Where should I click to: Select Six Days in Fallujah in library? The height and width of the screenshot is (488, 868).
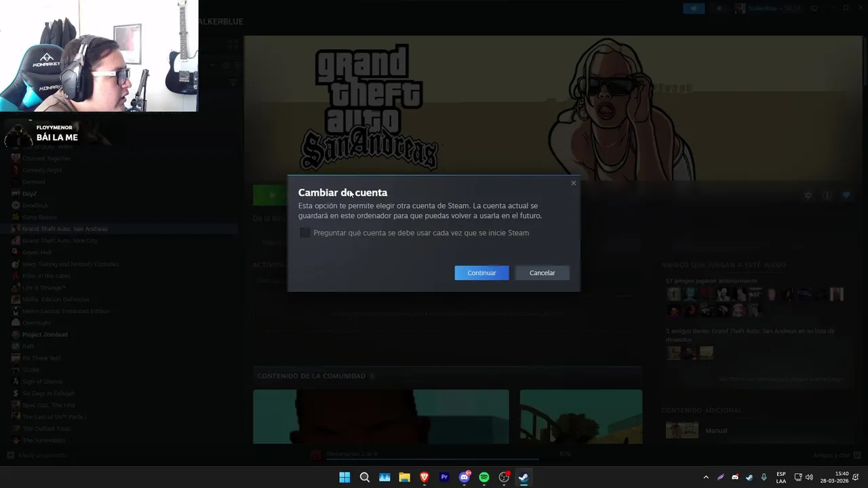pyautogui.click(x=48, y=393)
